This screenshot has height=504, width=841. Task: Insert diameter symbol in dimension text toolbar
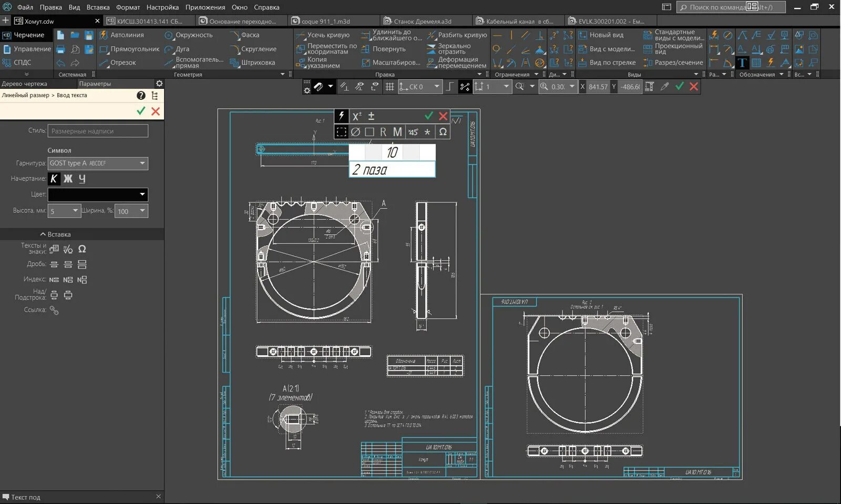click(355, 132)
